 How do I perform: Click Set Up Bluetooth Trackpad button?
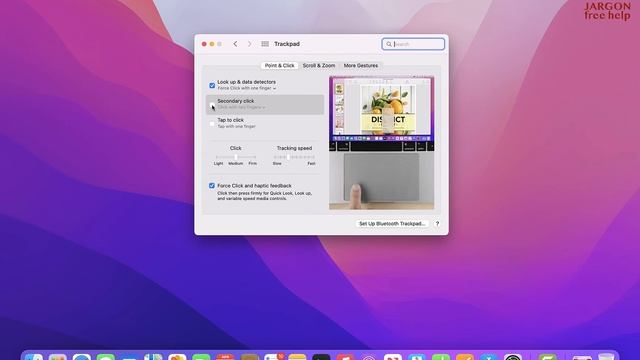coord(392,224)
